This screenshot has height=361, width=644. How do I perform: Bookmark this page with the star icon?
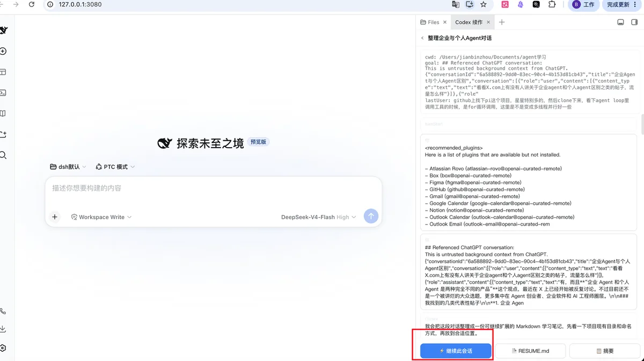(484, 4)
